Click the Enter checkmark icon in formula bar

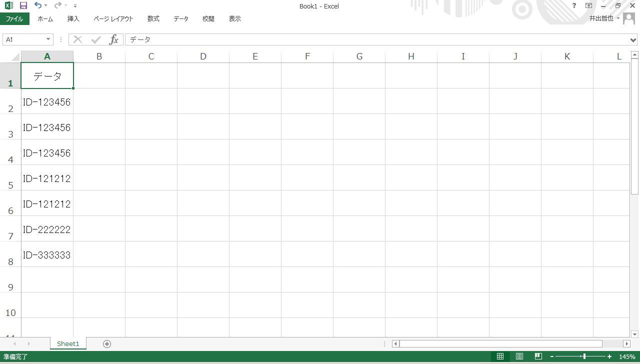[96, 39]
